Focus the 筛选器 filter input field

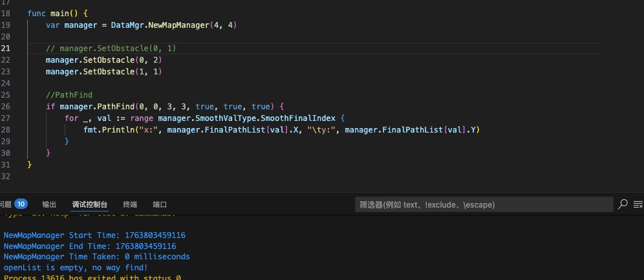click(484, 204)
